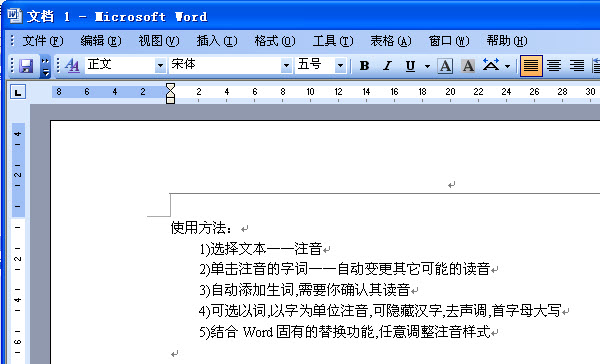Apply character shading icon

[x=468, y=66]
